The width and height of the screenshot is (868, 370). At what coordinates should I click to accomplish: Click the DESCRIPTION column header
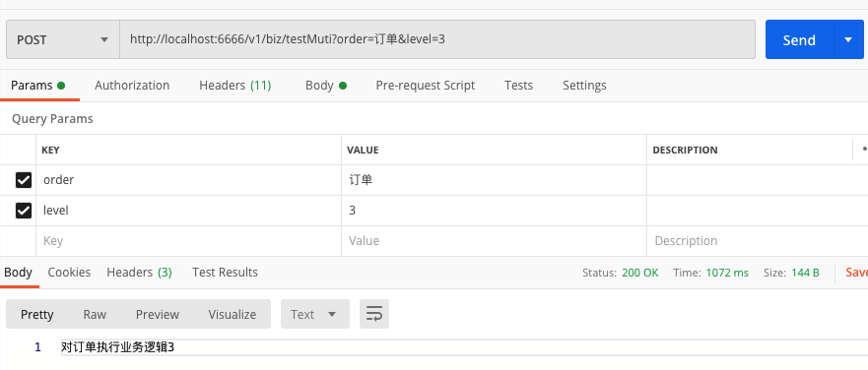coord(685,150)
